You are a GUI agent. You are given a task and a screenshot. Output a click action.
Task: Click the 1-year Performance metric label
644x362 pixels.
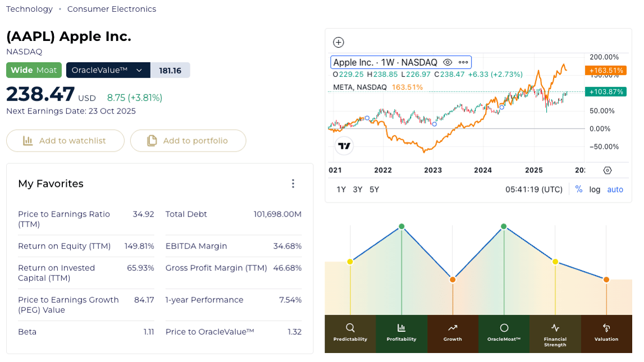click(204, 300)
